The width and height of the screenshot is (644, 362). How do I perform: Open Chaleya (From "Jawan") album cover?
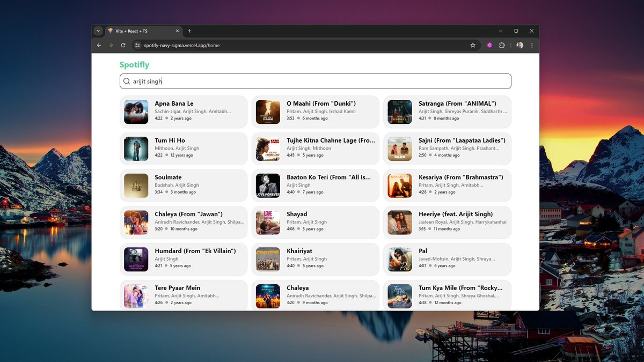tap(136, 223)
